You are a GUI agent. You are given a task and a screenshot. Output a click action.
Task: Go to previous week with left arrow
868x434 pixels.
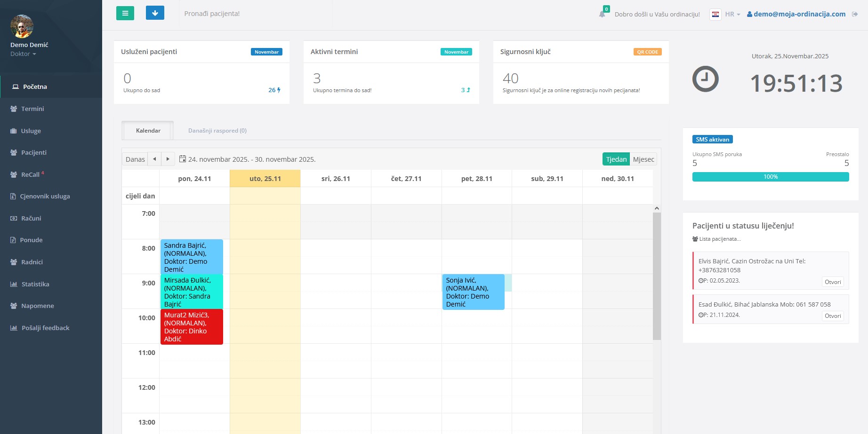[154, 159]
